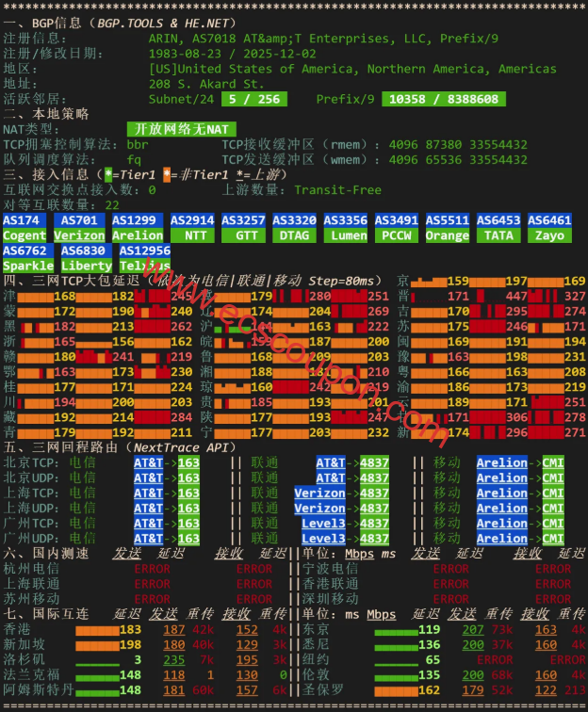Select the GTT label
The width and height of the screenshot is (588, 712).
click(x=243, y=235)
